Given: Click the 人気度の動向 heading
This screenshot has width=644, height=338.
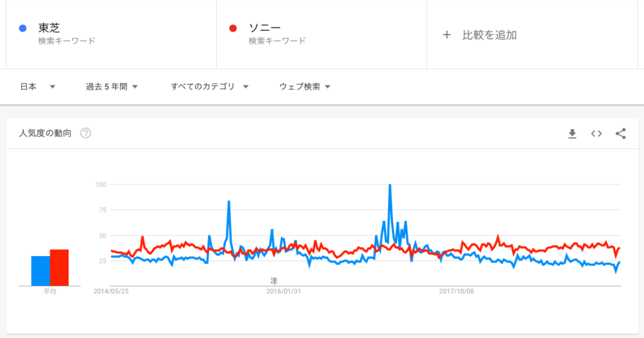Looking at the screenshot, I should click(45, 133).
